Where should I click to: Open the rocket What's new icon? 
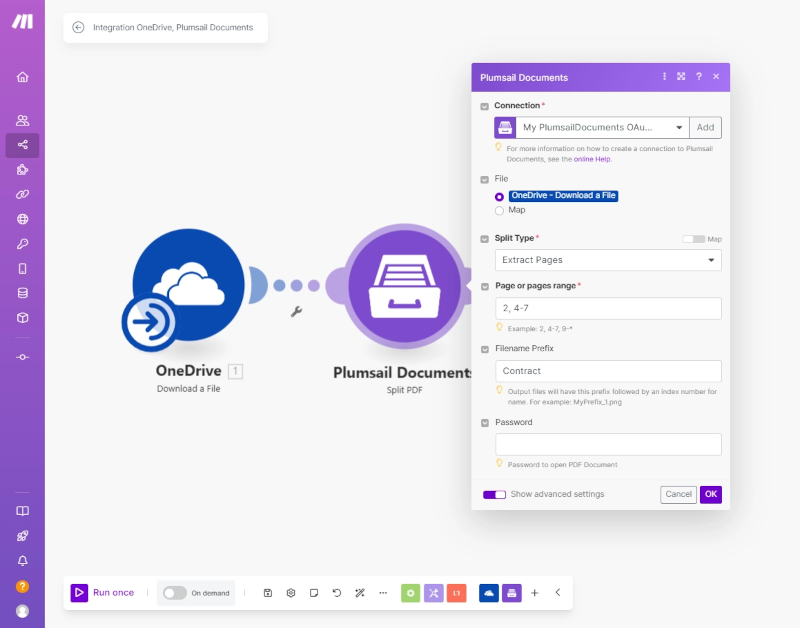click(x=22, y=536)
